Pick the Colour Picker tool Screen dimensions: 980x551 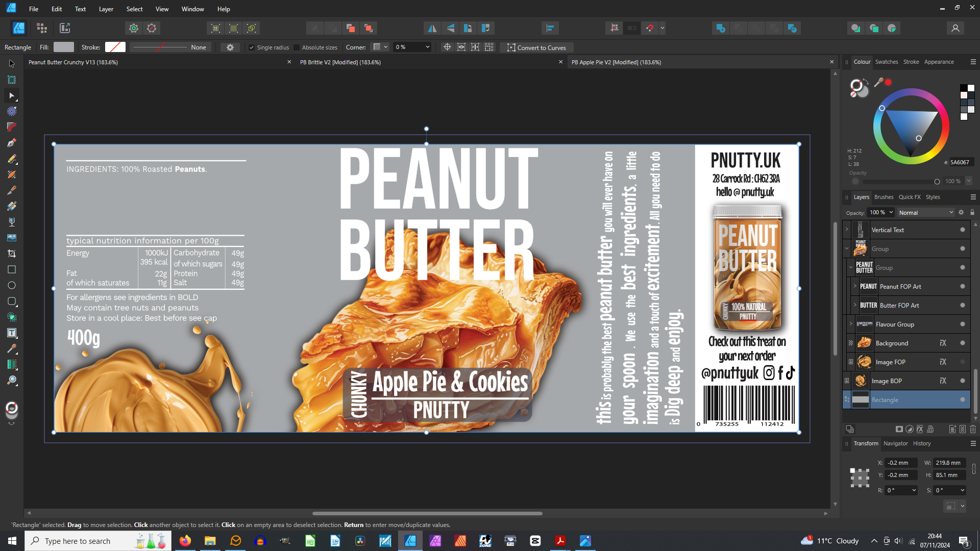point(12,348)
